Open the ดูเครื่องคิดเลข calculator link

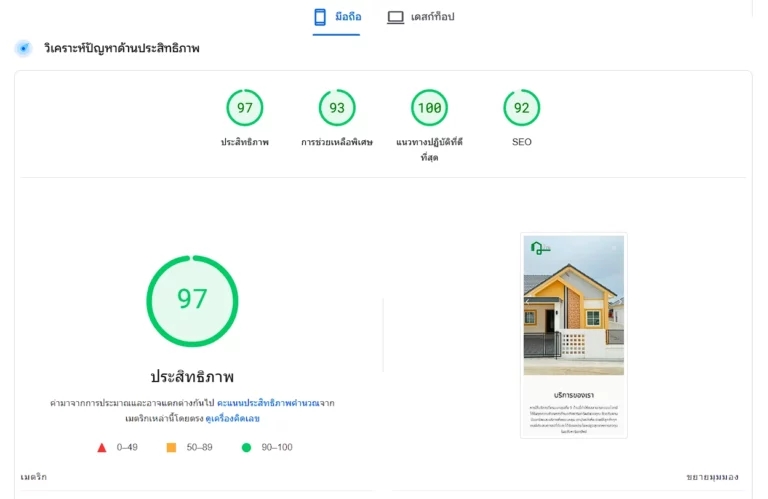233,419
